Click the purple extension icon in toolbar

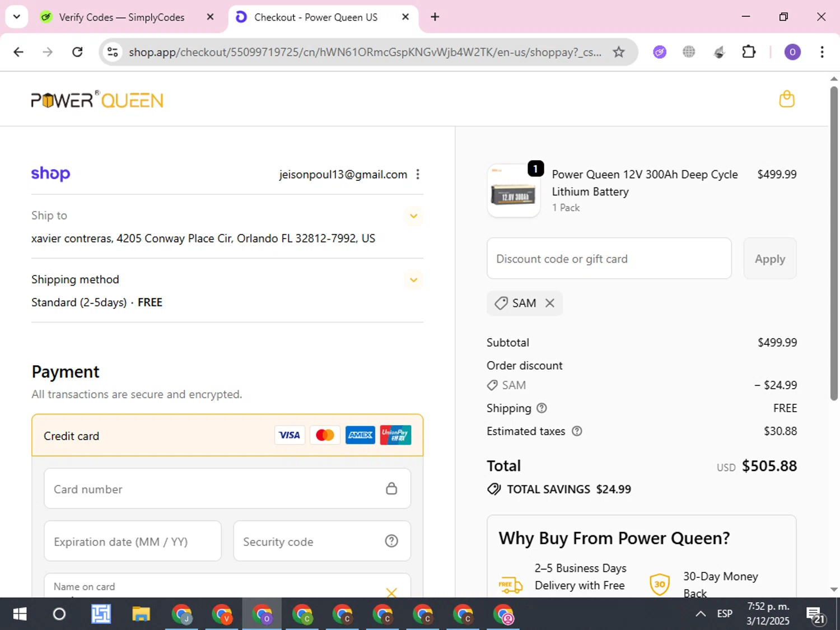point(660,52)
